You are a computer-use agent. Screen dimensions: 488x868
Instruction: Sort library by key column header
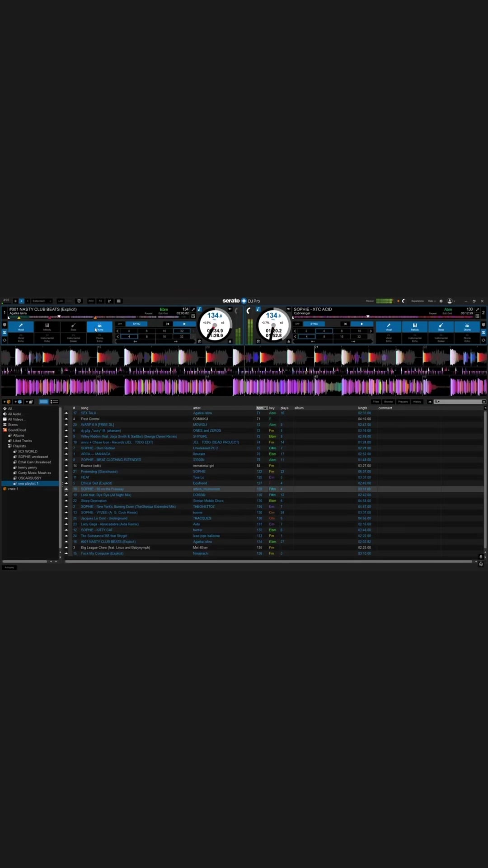pyautogui.click(x=272, y=408)
